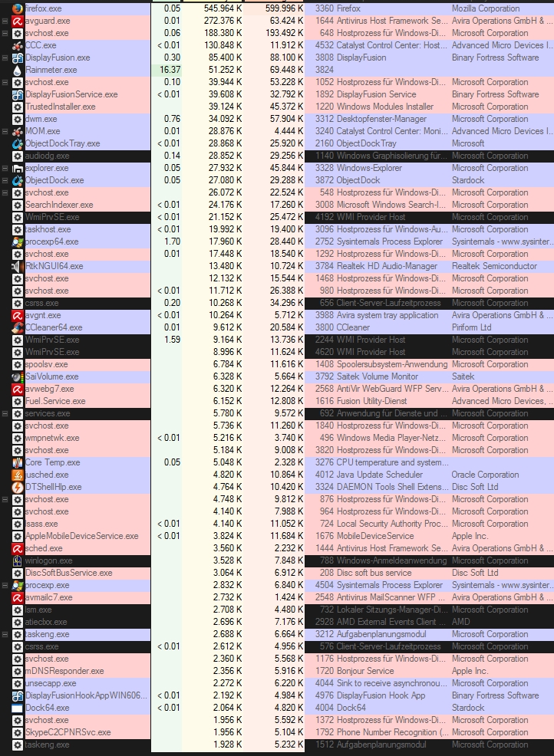Collapse the MOM.exe process tree

point(5,131)
